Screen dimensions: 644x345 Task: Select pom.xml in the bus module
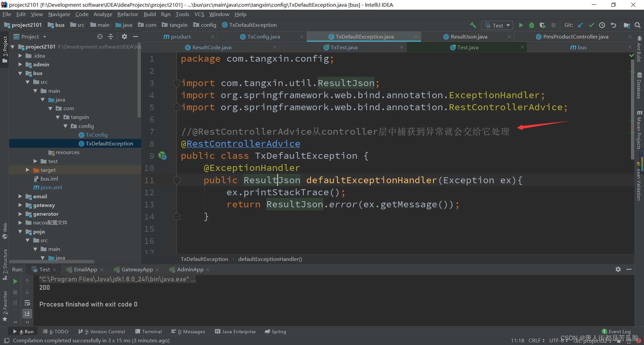tap(51, 187)
